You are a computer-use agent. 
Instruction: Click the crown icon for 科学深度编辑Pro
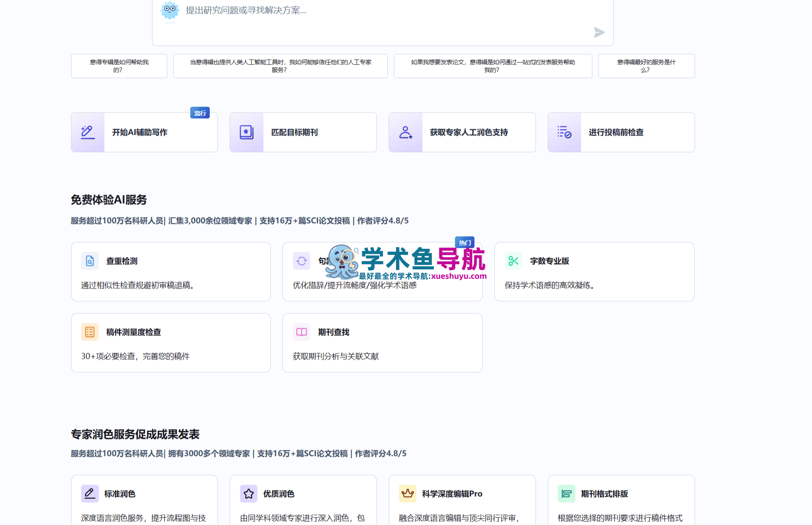pyautogui.click(x=408, y=494)
